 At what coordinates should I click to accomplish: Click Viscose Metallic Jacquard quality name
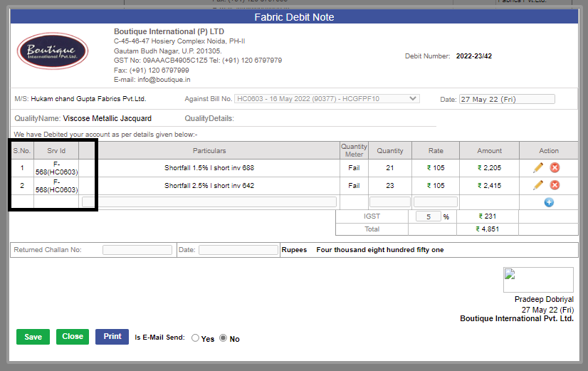coord(107,118)
